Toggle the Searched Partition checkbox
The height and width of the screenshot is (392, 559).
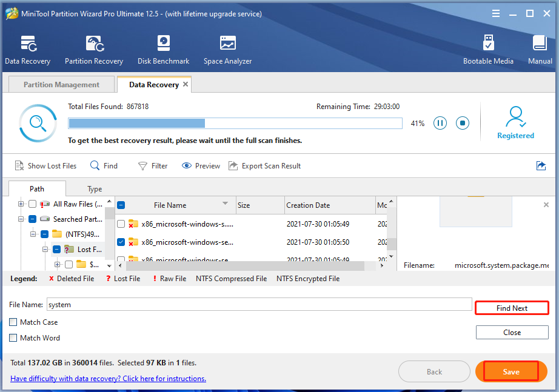[x=33, y=219]
